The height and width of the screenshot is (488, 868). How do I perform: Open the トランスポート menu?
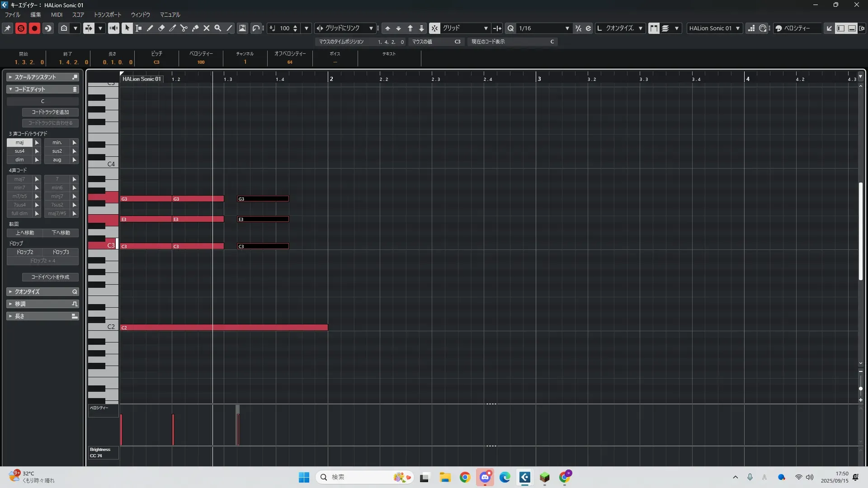108,14
